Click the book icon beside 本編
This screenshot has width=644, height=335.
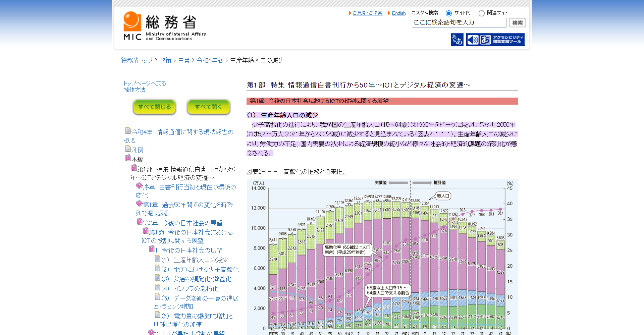(x=128, y=159)
